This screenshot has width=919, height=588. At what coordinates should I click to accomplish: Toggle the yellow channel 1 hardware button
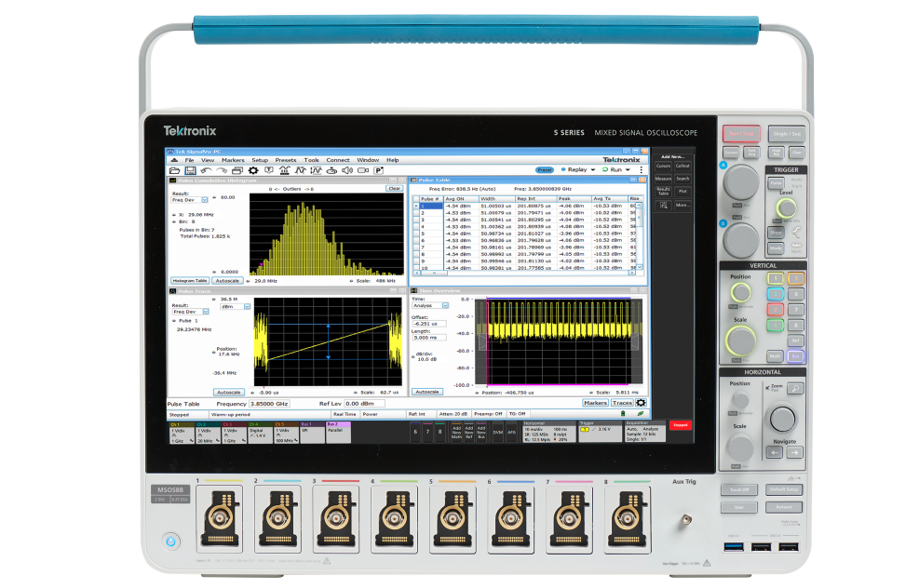pos(776,279)
